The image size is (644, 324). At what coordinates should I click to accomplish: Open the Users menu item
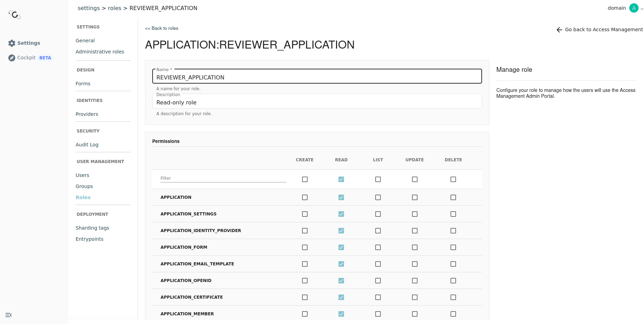[82, 175]
